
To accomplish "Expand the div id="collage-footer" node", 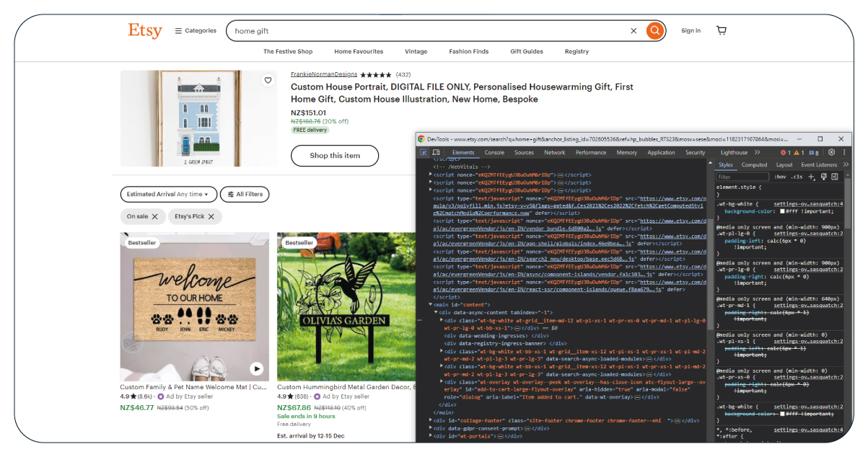I will click(x=431, y=420).
